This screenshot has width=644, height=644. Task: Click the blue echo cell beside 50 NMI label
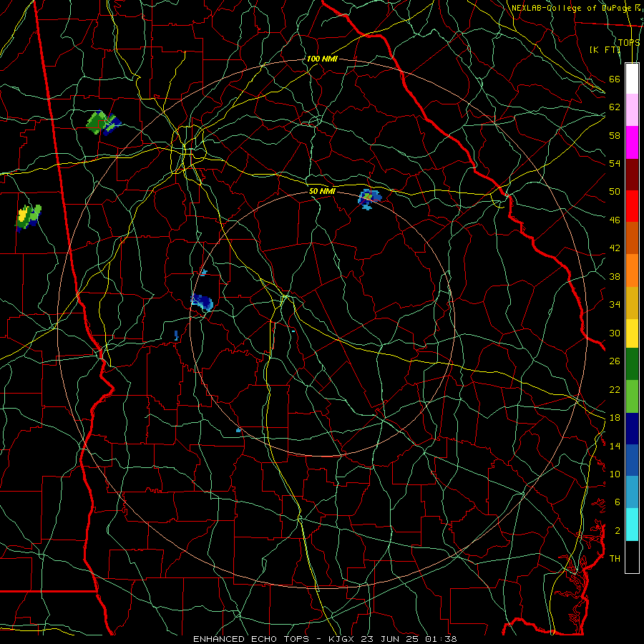[x=369, y=199]
